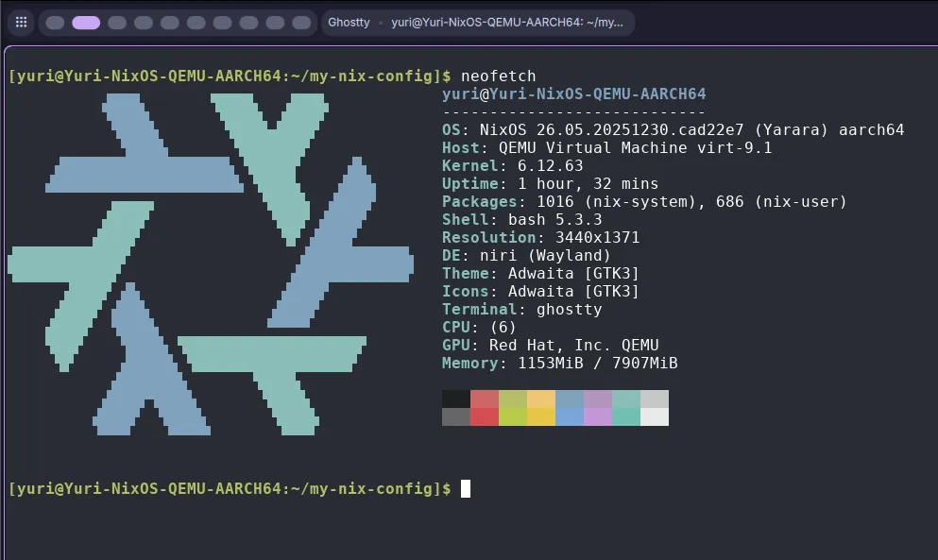Image resolution: width=938 pixels, height=560 pixels.
Task: Click the Memory usage line
Action: (x=559, y=364)
